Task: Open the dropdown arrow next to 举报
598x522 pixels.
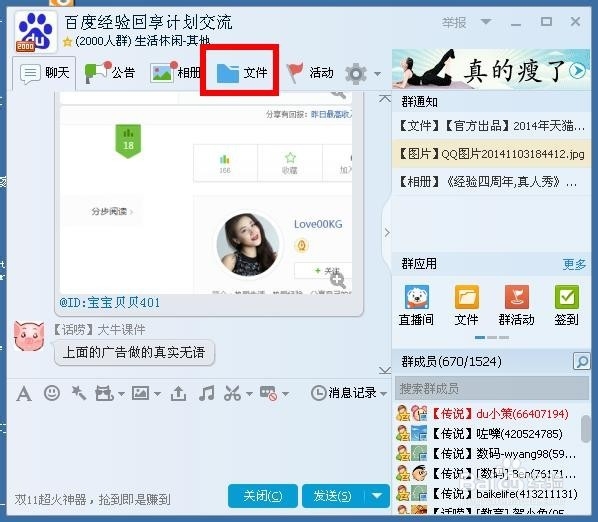Action: pyautogui.click(x=486, y=22)
